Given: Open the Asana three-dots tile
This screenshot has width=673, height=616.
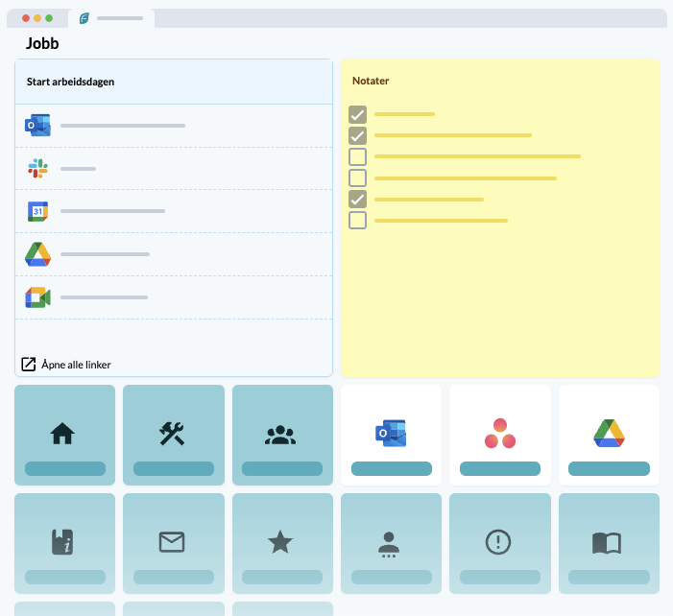Looking at the screenshot, I should point(500,435).
